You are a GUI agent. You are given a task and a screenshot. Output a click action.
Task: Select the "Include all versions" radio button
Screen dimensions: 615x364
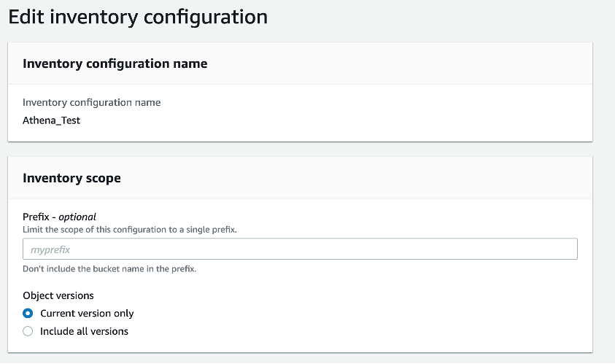pos(28,331)
